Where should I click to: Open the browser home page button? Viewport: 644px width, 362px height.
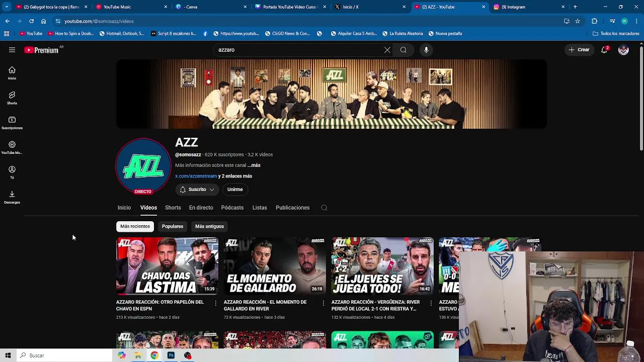[44, 21]
